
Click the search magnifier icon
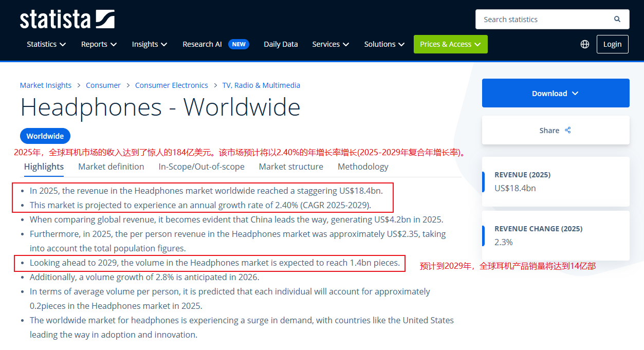tap(617, 20)
